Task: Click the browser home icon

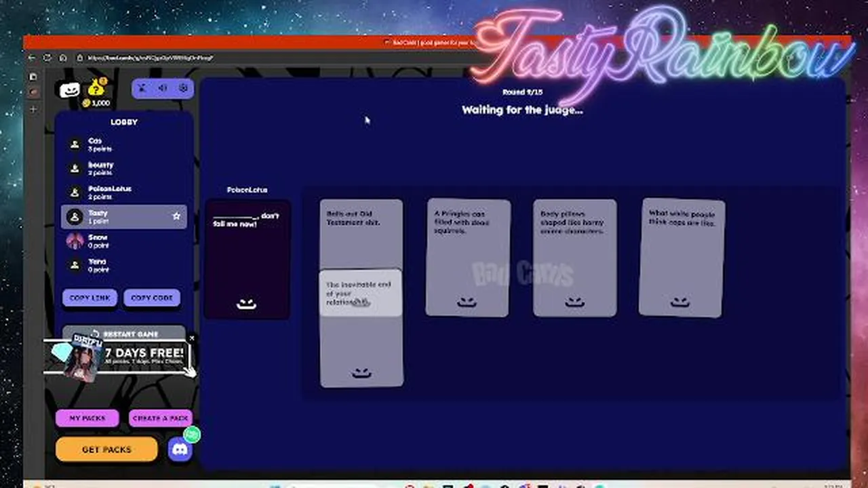Action: pyautogui.click(x=62, y=58)
